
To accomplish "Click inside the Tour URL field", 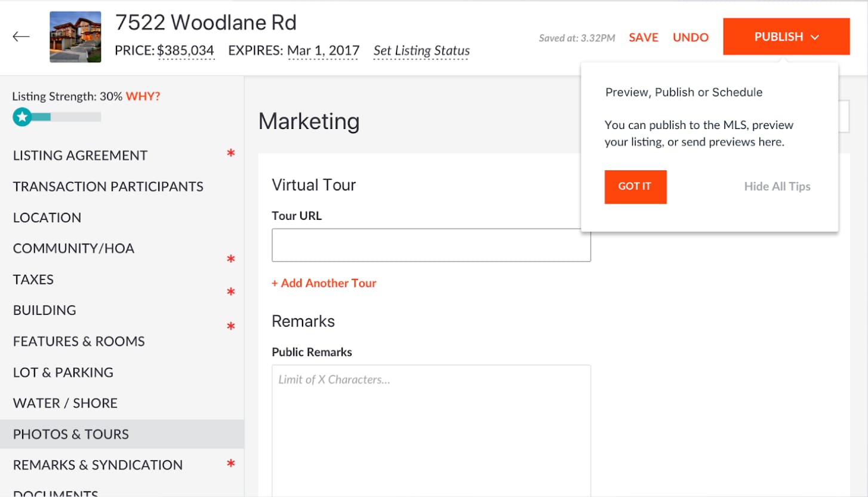I will point(431,245).
